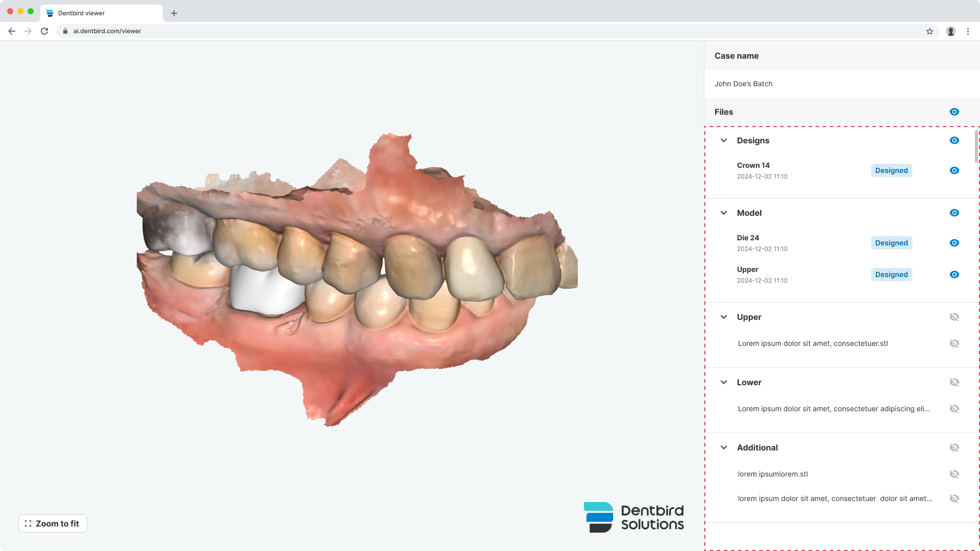Show the Additional group files
Viewport: 980px width, 551px height.
click(x=954, y=447)
